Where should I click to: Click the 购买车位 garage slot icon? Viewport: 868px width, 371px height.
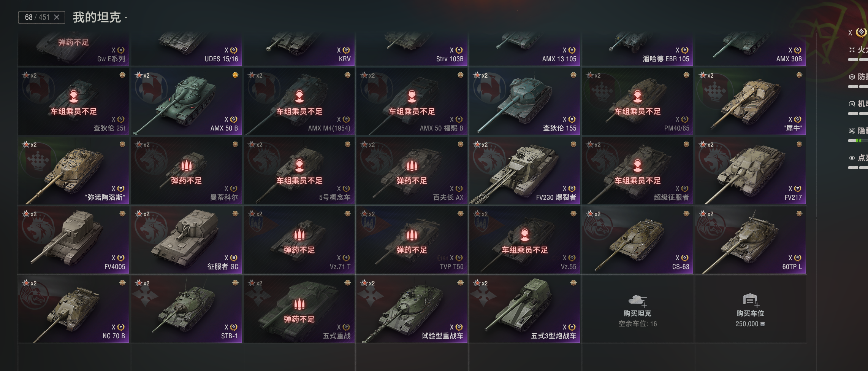coord(750,300)
